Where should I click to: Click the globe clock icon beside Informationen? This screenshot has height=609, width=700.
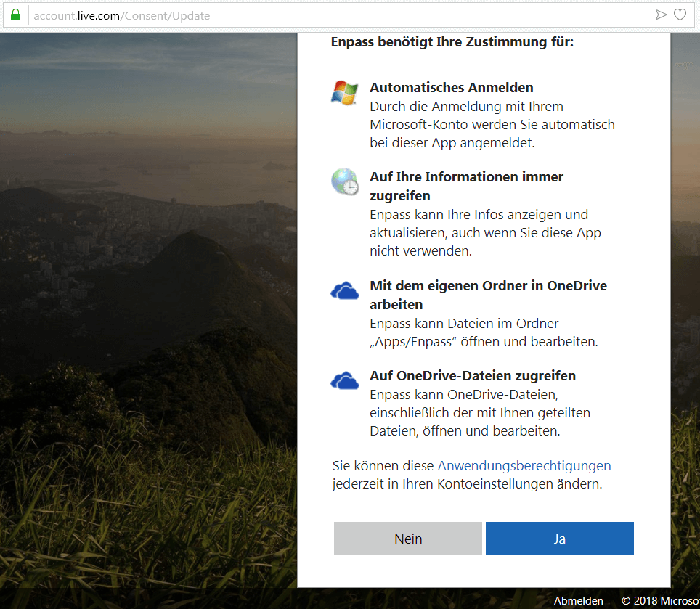[345, 181]
